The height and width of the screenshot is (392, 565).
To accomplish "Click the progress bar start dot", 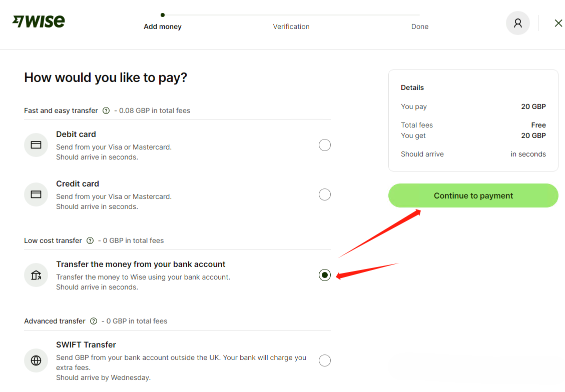I will (163, 15).
